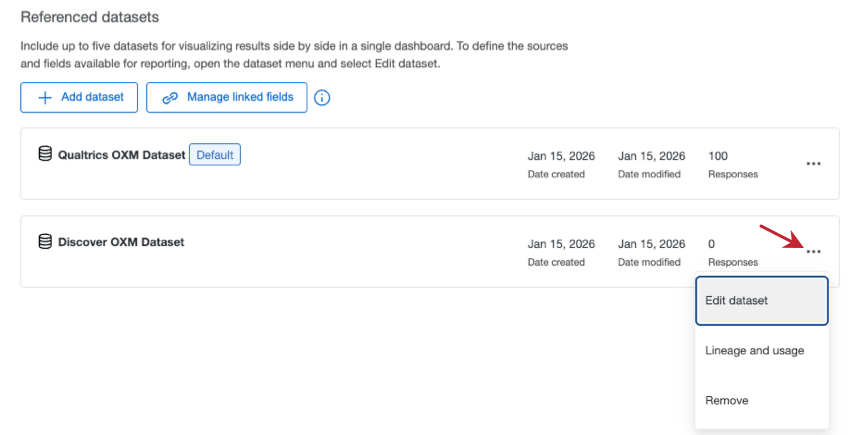
Task: Click the info icon beside Manage linked fields
Action: [x=322, y=98]
